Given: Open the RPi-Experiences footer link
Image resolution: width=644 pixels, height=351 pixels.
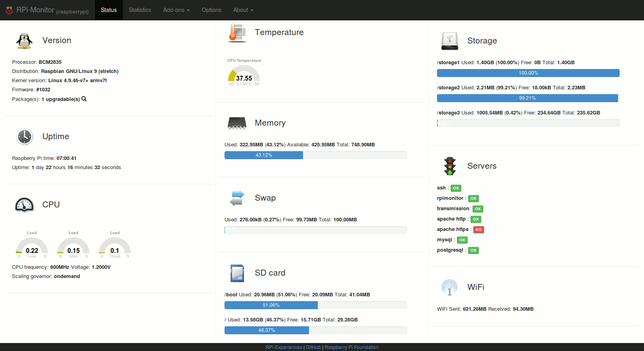Looking at the screenshot, I should pyautogui.click(x=284, y=347).
